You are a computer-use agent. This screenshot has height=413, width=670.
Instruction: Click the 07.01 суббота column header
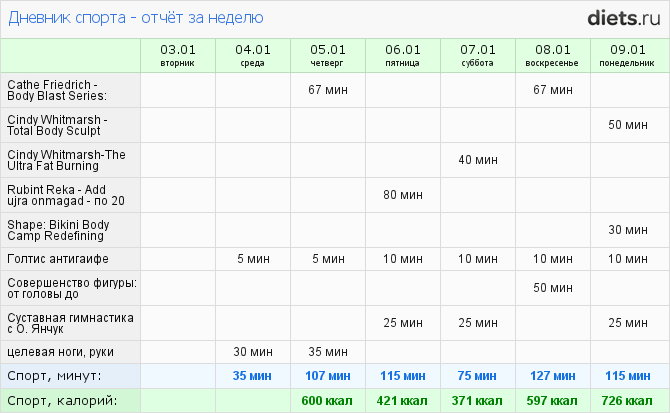point(478,55)
